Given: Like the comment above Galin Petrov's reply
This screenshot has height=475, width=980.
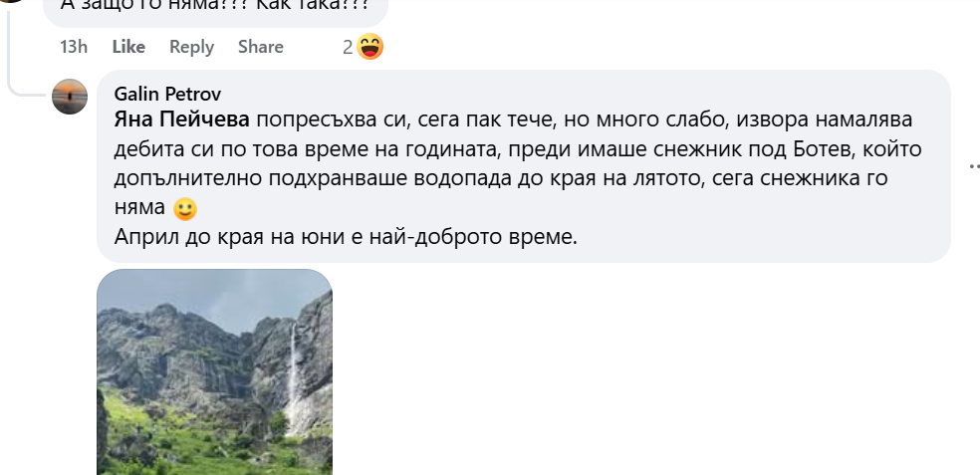Looking at the screenshot, I should [x=128, y=47].
